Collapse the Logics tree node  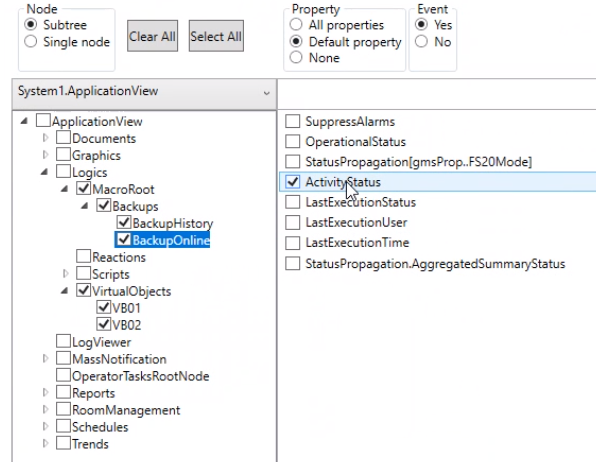pyautogui.click(x=44, y=172)
